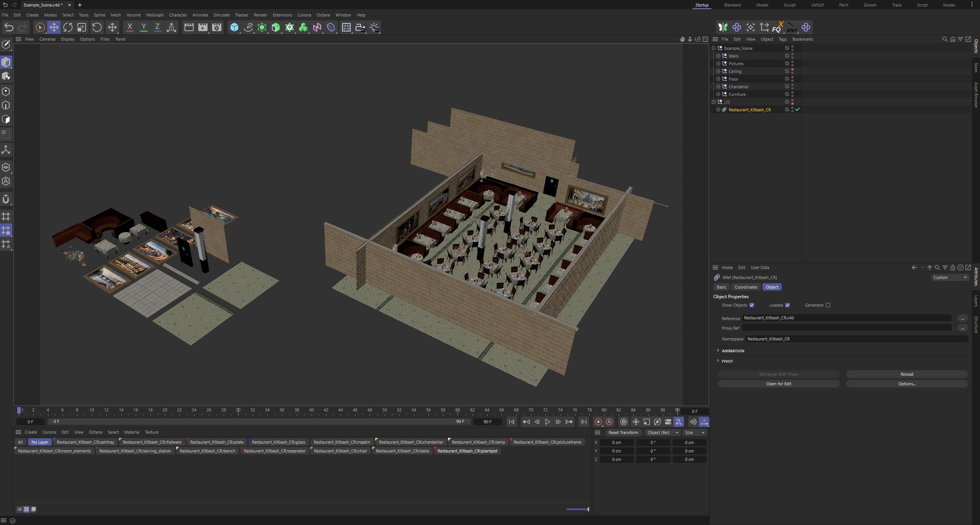Open the Render Settings icon
This screenshot has height=525, width=980.
pyautogui.click(x=217, y=27)
